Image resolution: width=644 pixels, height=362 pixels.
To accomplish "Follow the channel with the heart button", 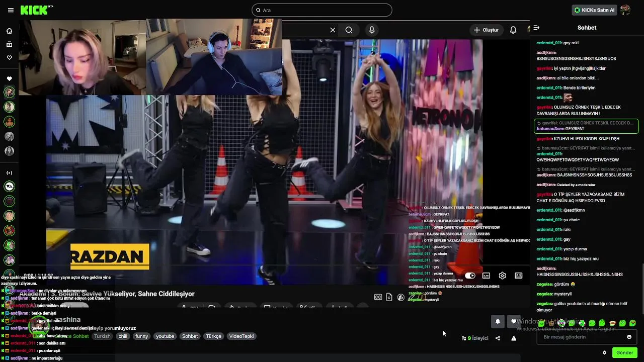I will [x=514, y=322].
